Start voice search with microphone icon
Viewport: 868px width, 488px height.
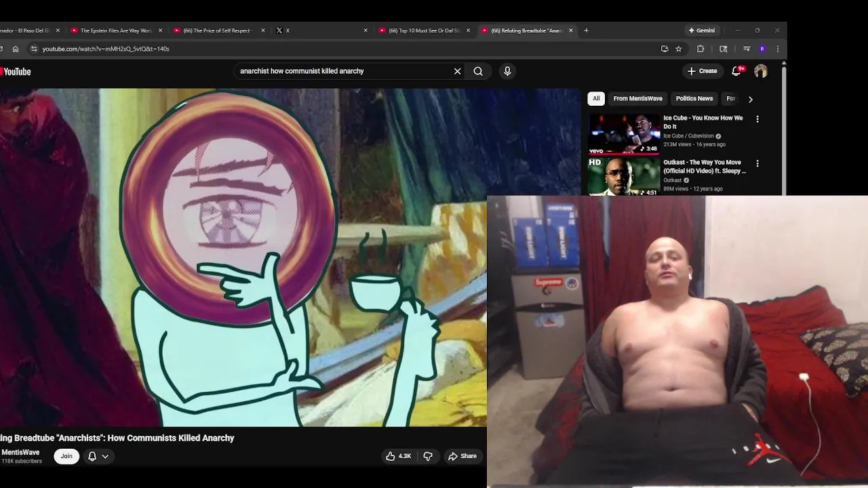point(507,71)
